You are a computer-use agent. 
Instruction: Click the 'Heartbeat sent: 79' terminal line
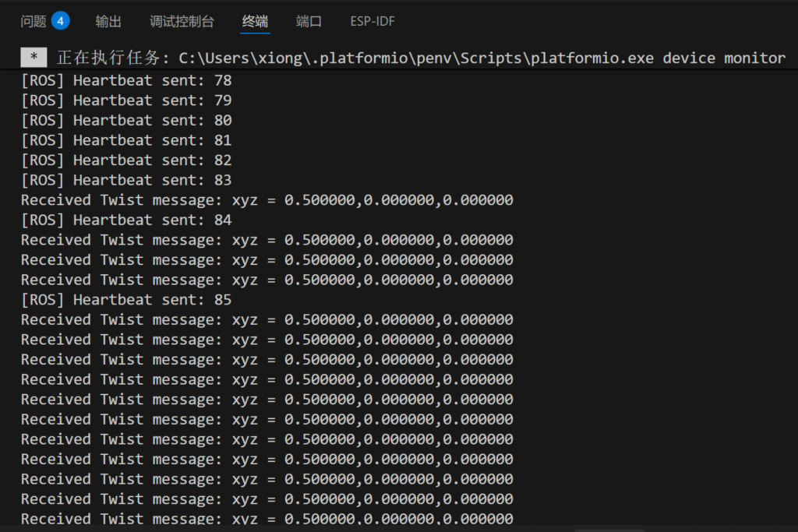click(x=126, y=100)
